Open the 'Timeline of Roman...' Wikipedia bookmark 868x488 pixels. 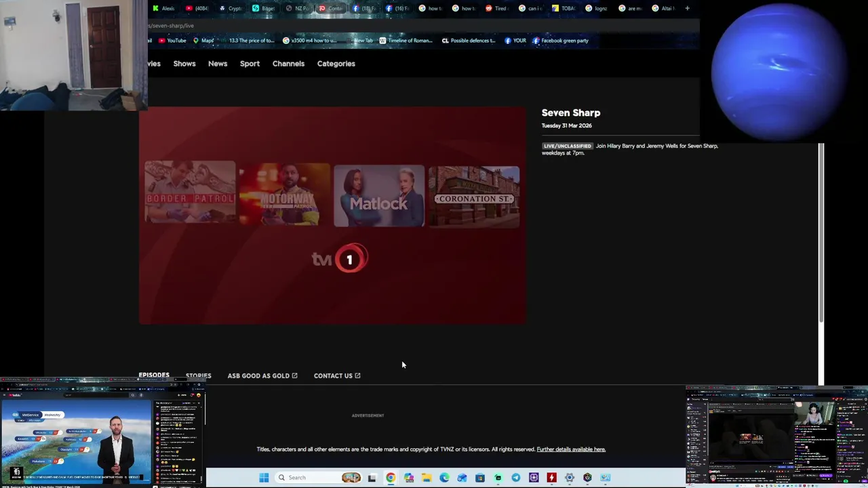point(406,41)
